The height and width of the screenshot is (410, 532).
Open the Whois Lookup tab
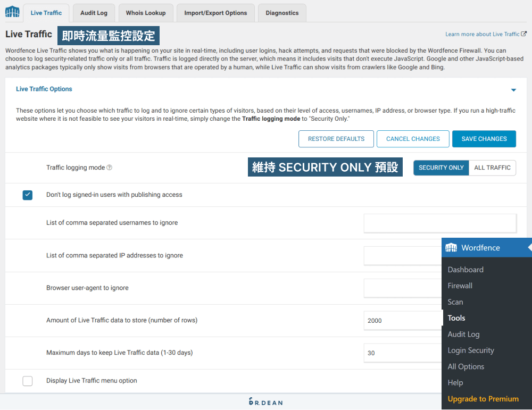coord(145,12)
